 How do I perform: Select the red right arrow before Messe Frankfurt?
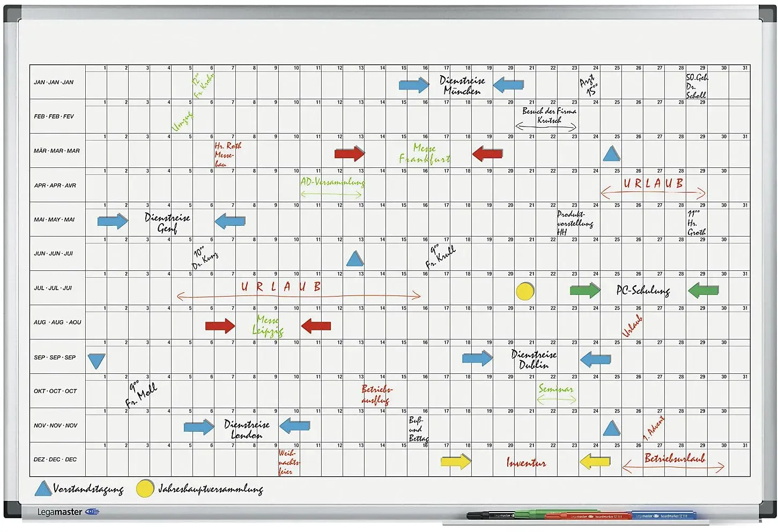click(x=350, y=153)
